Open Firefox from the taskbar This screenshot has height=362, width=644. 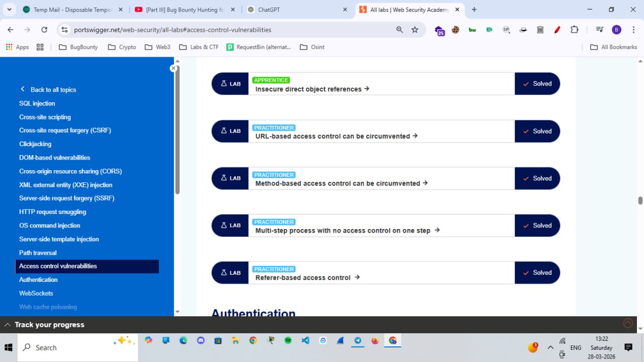(375, 340)
